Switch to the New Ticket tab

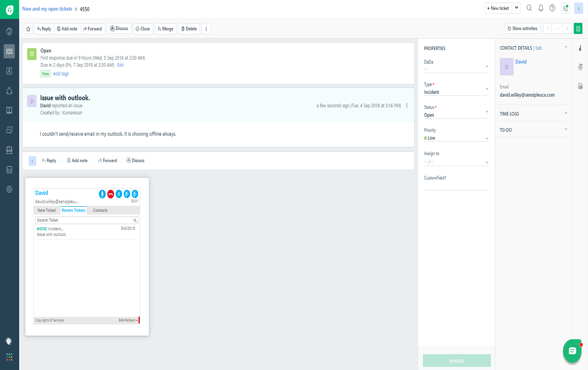click(x=46, y=210)
